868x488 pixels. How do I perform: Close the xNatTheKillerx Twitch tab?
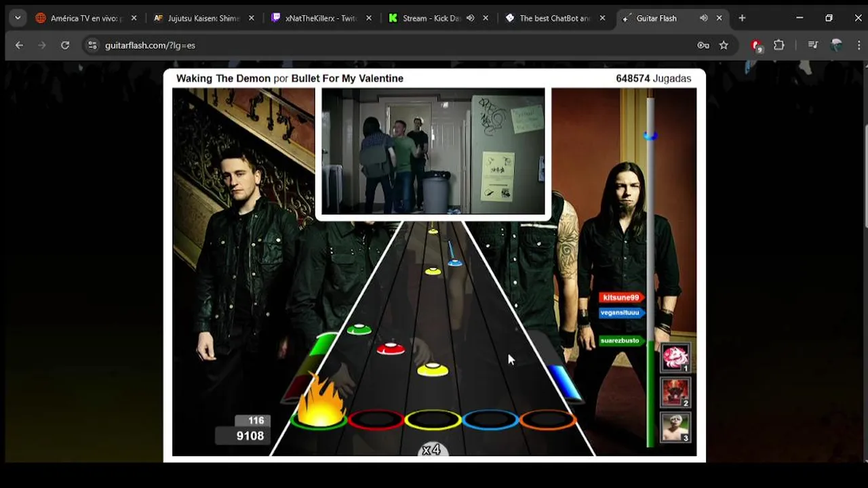(x=369, y=18)
